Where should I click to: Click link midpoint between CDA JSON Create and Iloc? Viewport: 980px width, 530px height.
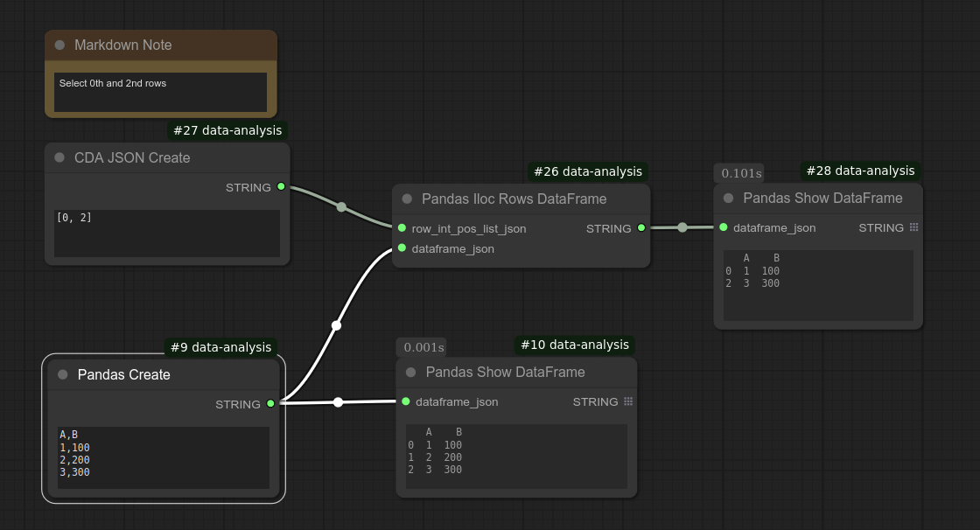pos(341,207)
